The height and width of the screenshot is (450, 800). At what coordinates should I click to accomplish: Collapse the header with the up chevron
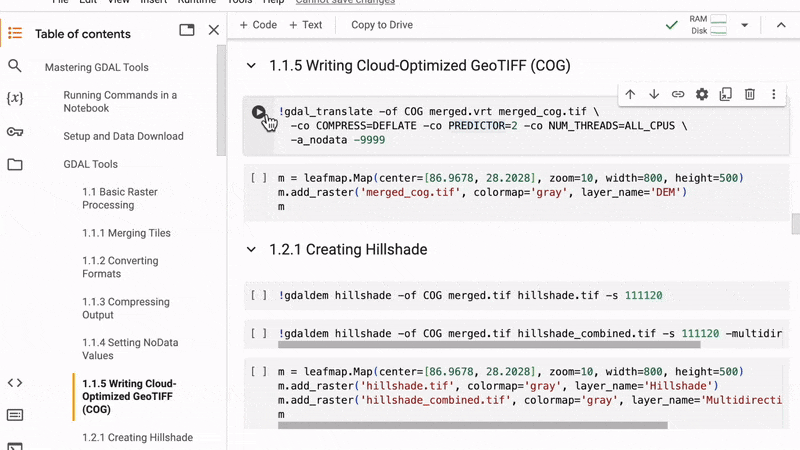[x=781, y=25]
